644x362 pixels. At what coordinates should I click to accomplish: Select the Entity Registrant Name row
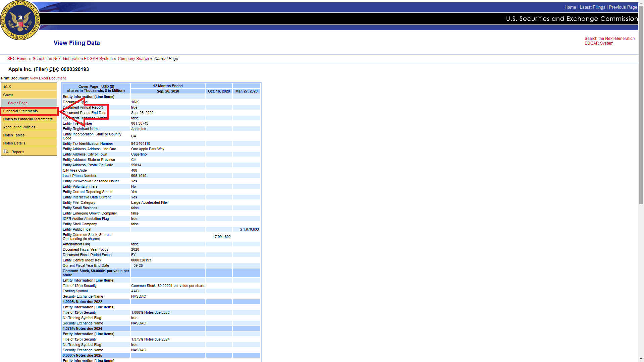pyautogui.click(x=161, y=129)
